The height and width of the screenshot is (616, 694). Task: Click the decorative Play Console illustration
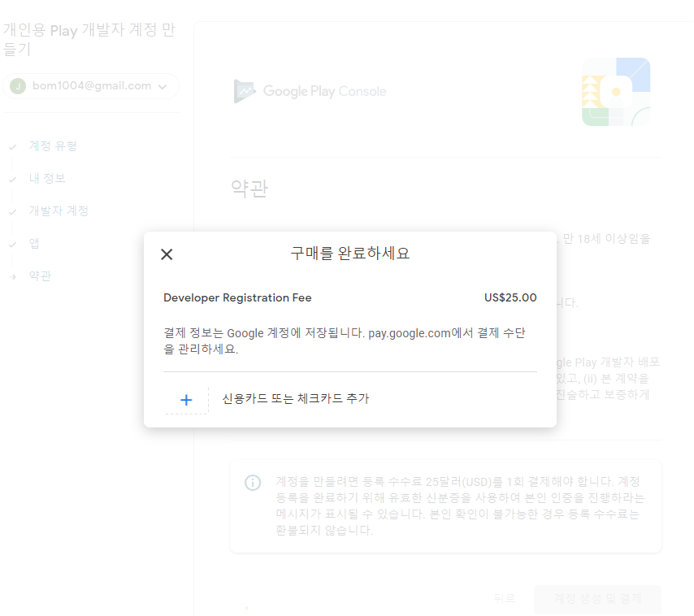coord(616,92)
